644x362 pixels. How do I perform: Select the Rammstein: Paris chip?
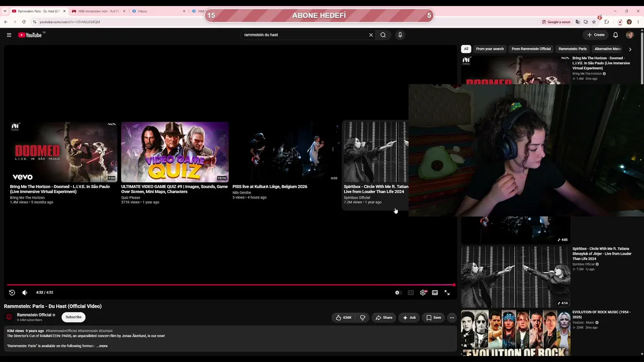coord(573,49)
